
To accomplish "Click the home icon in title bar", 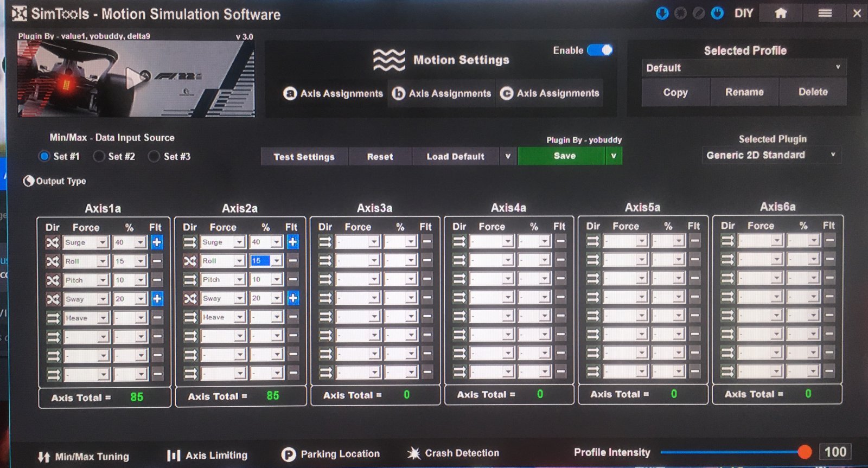I will (x=781, y=13).
